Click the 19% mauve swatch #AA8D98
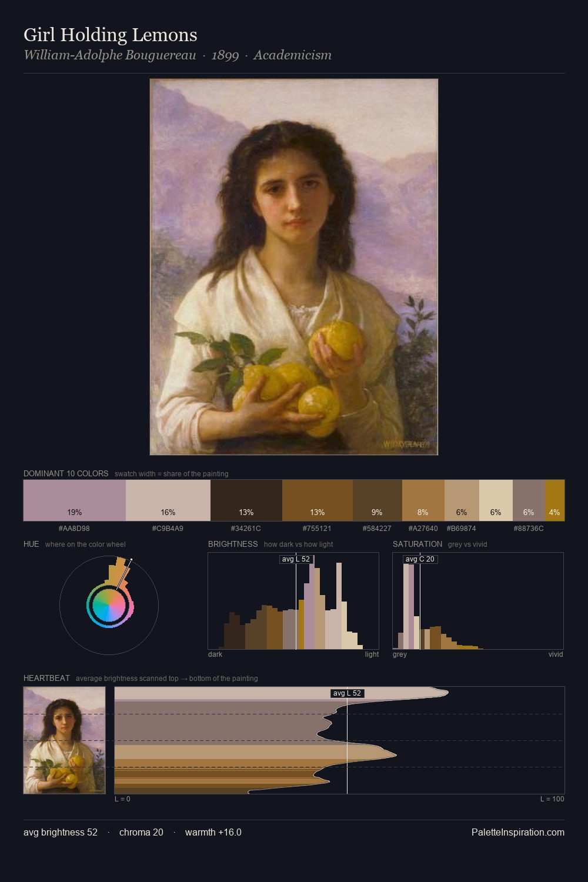Screen dimensions: 588x882 (x=75, y=500)
